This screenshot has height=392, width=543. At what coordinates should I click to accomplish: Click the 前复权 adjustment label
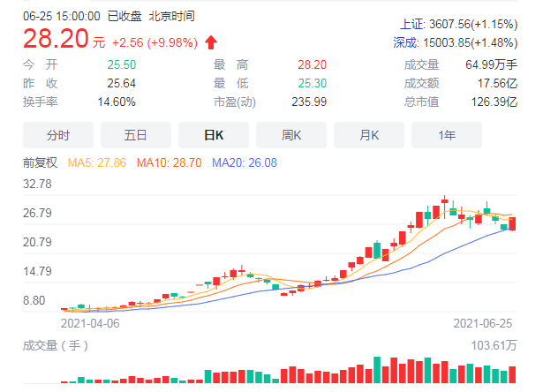[40, 162]
